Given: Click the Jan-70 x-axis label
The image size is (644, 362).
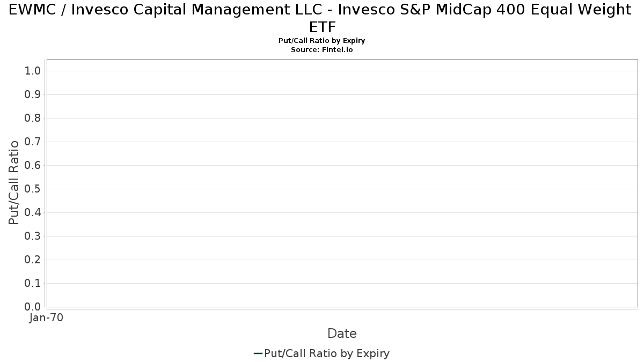Looking at the screenshot, I should 47,317.
